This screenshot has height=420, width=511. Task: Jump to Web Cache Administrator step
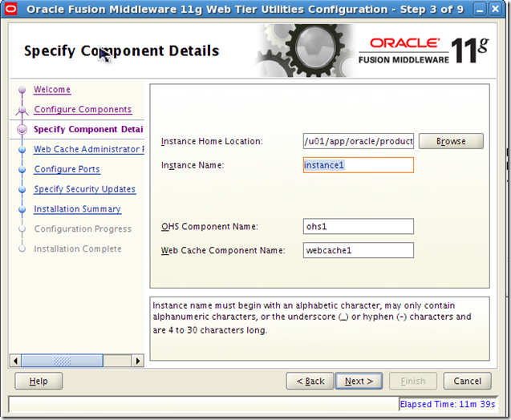pyautogui.click(x=89, y=149)
